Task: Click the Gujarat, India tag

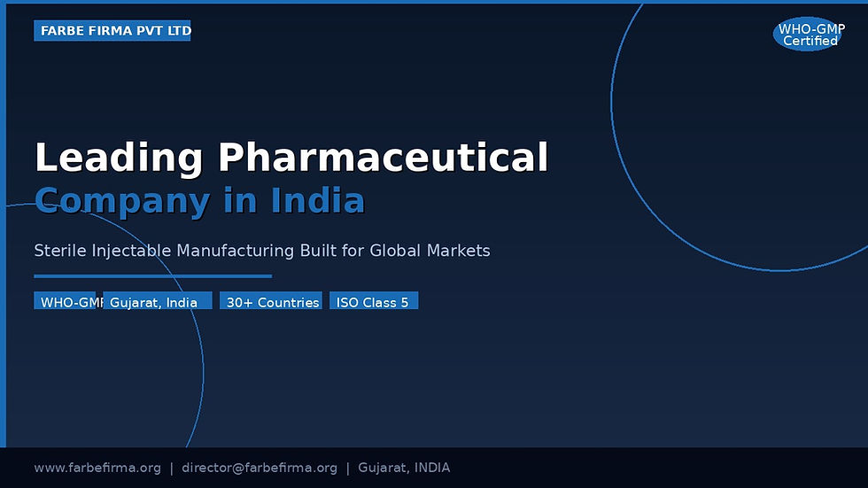Action: 158,300
